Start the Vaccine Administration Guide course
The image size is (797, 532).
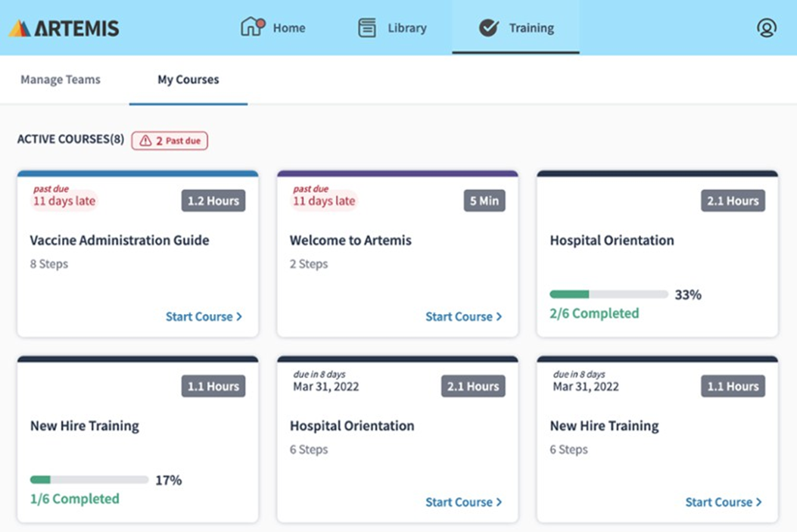click(x=204, y=316)
